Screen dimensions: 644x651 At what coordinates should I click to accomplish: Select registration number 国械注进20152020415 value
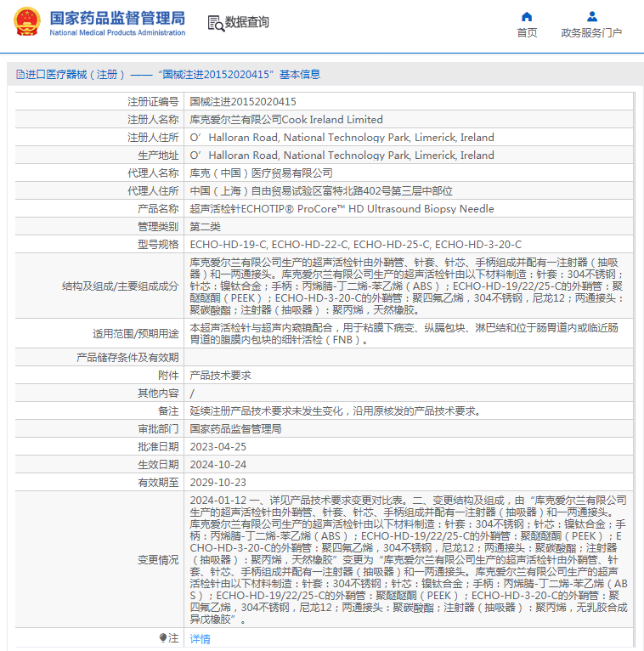(243, 102)
